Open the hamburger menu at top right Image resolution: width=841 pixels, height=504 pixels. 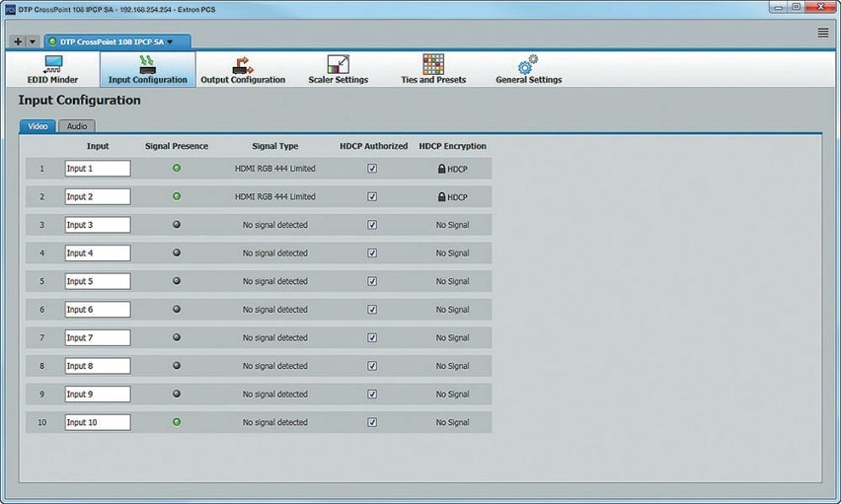pos(822,33)
